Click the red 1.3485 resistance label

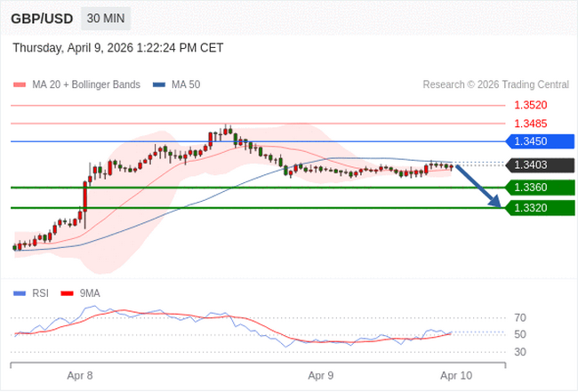(x=530, y=124)
